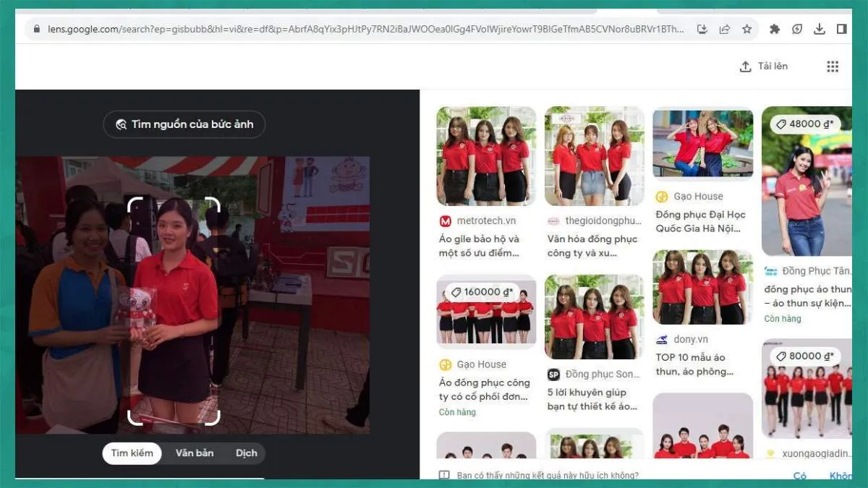Toggle the browser side panel icon
The height and width of the screenshot is (488, 868).
[841, 29]
